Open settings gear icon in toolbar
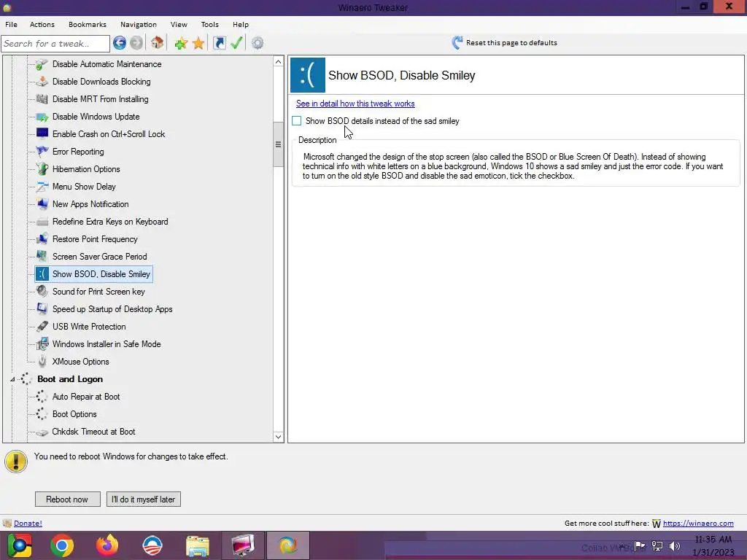This screenshot has height=560, width=747. [258, 43]
